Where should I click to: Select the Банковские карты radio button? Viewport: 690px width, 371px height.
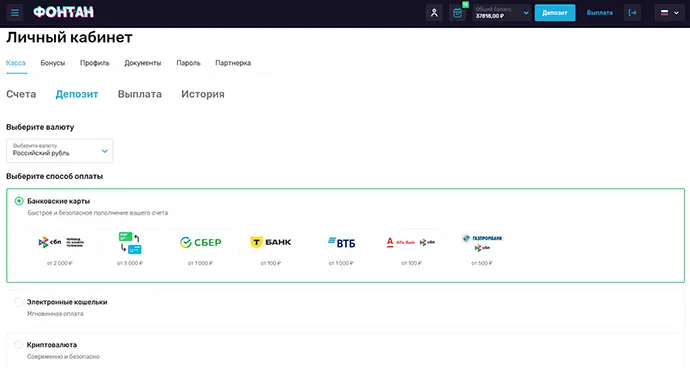19,201
